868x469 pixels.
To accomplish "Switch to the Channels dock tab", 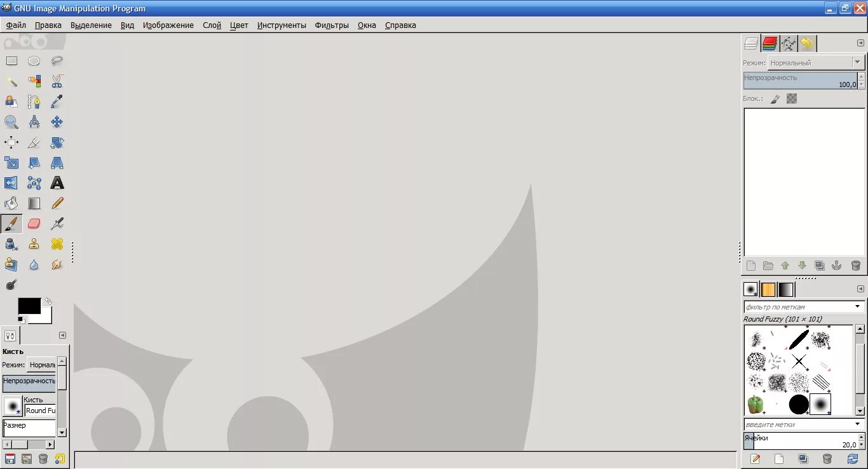I will (x=770, y=43).
